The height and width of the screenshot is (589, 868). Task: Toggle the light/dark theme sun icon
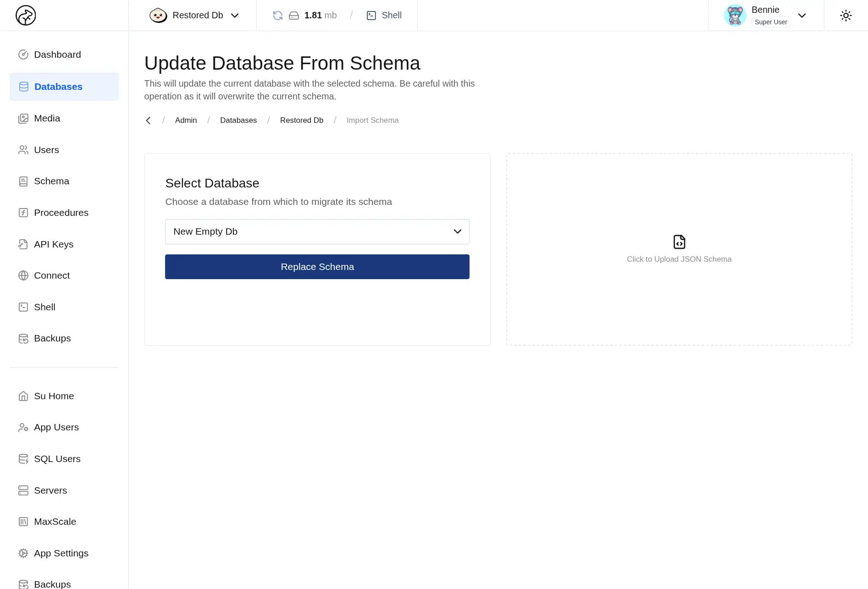coord(846,16)
